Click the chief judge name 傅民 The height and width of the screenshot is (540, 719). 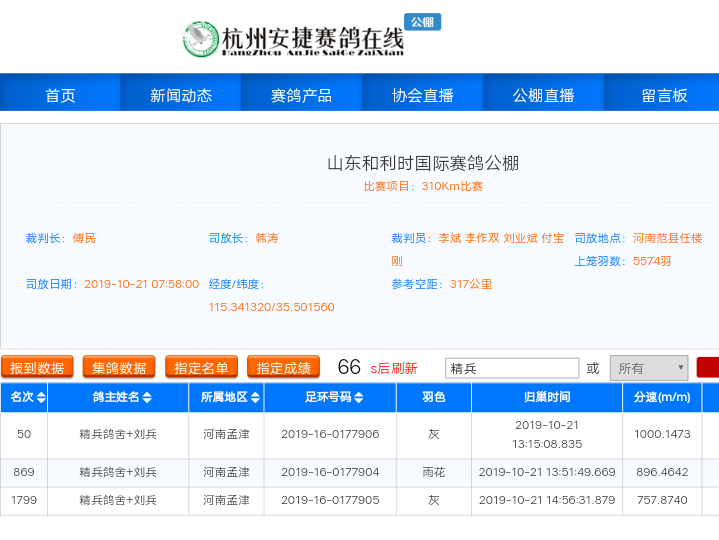click(84, 238)
